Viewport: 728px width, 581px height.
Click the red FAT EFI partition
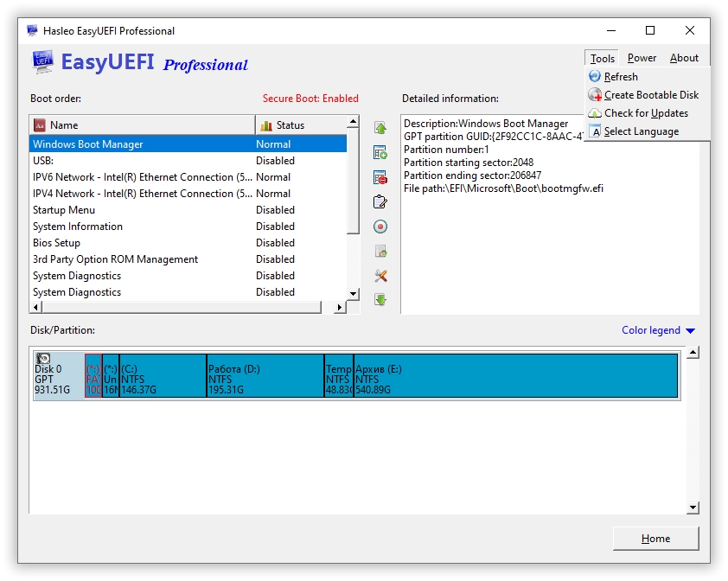pyautogui.click(x=93, y=375)
